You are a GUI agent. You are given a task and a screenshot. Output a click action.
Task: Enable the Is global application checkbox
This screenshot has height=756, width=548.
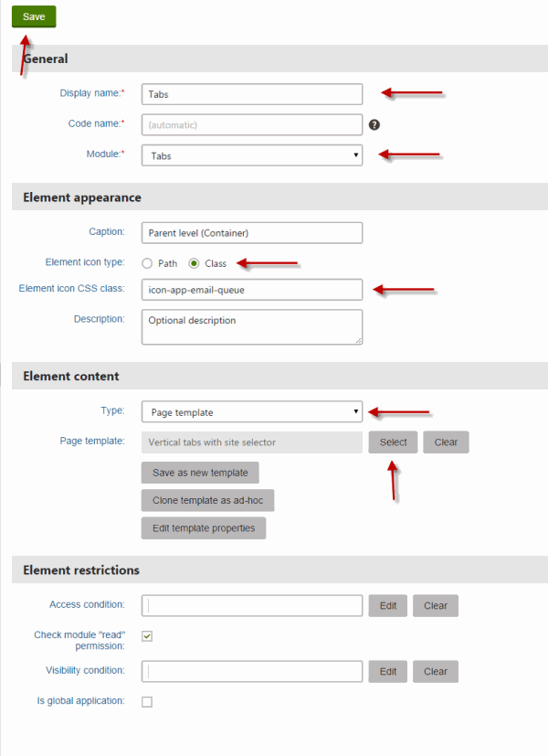tap(147, 701)
